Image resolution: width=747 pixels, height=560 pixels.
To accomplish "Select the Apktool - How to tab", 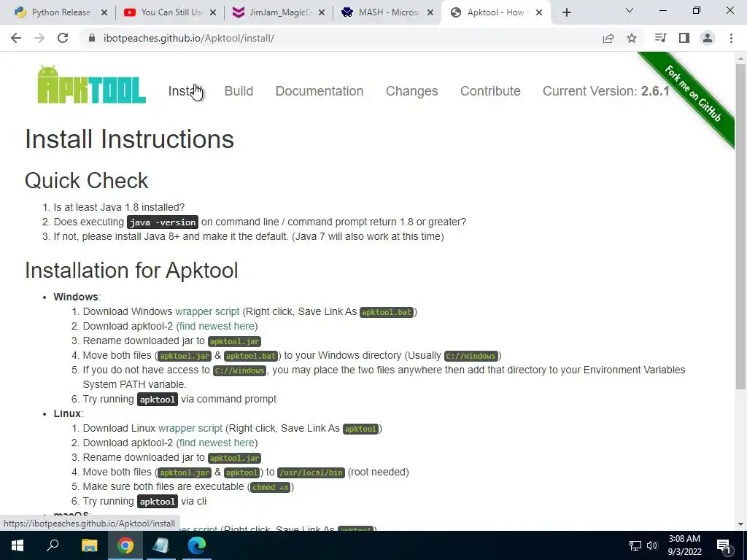I will pos(496,13).
